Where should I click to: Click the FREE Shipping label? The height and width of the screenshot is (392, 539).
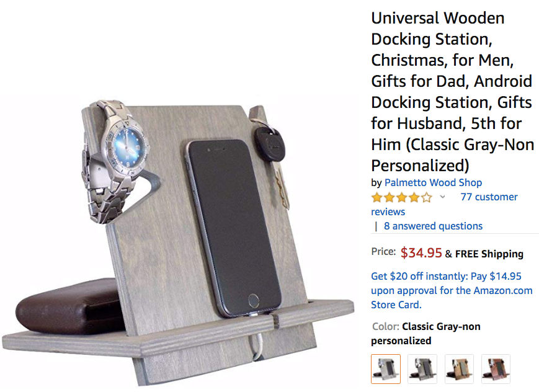(489, 254)
